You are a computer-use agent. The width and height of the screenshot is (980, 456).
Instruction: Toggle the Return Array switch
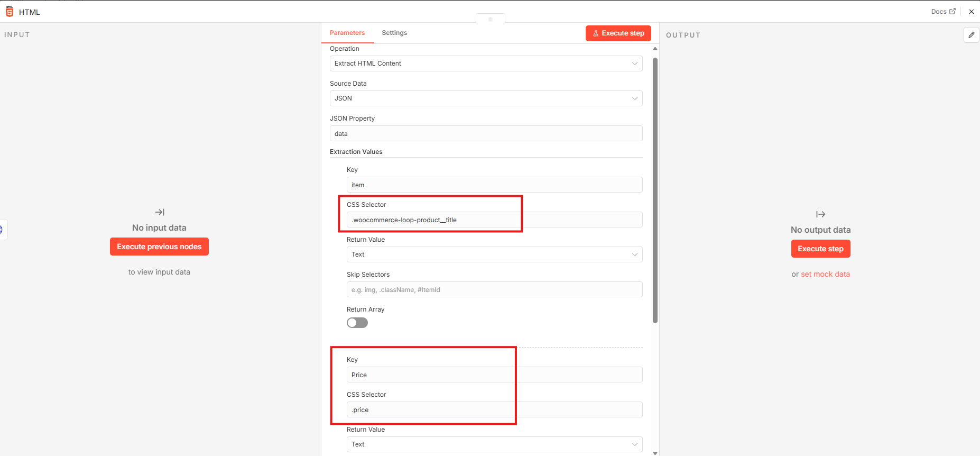(357, 323)
